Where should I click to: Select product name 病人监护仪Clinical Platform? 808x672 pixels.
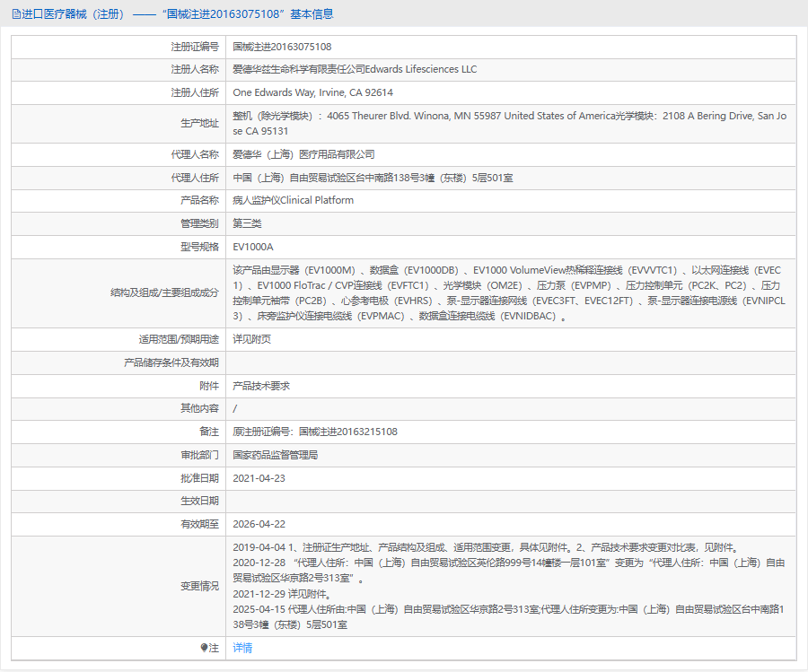294,200
